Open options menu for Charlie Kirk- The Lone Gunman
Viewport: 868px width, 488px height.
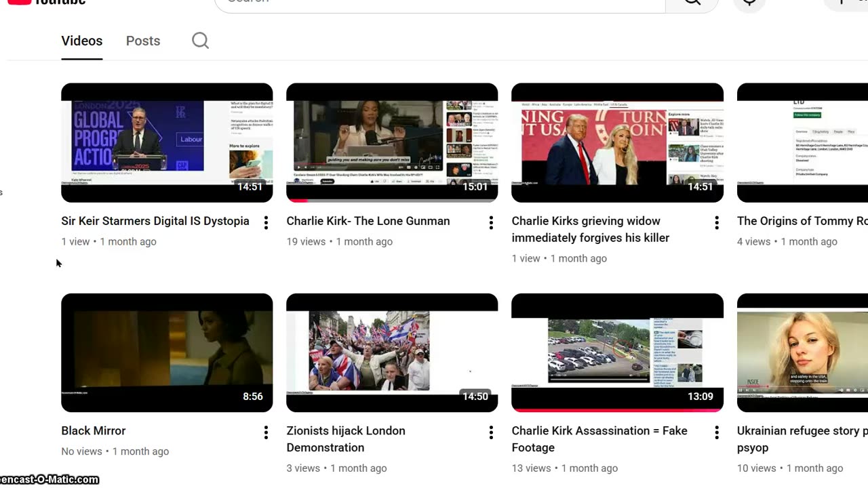coord(491,222)
